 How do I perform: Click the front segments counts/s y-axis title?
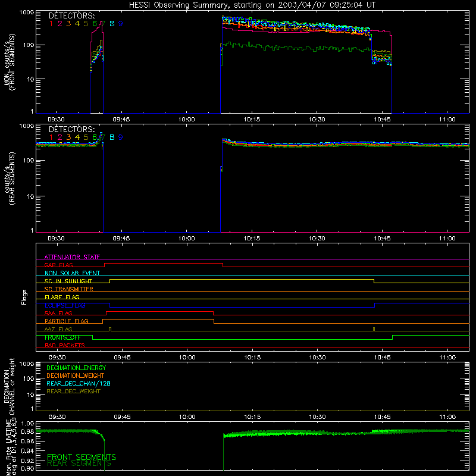[9, 62]
